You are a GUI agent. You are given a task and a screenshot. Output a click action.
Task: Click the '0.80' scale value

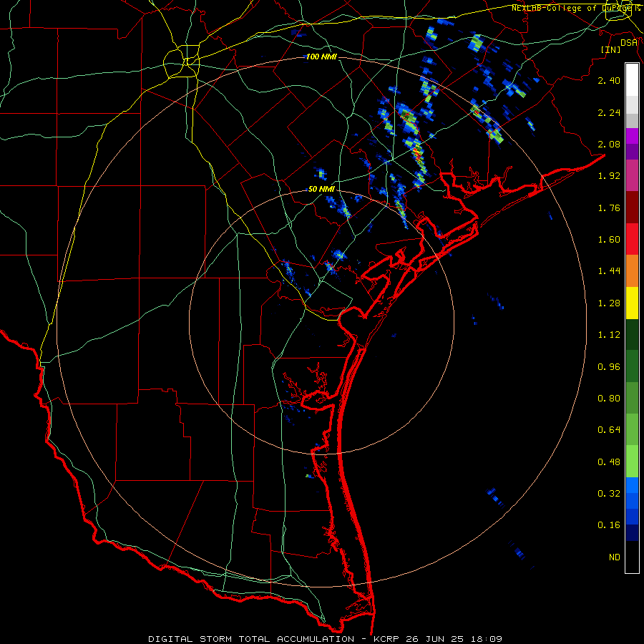(609, 399)
